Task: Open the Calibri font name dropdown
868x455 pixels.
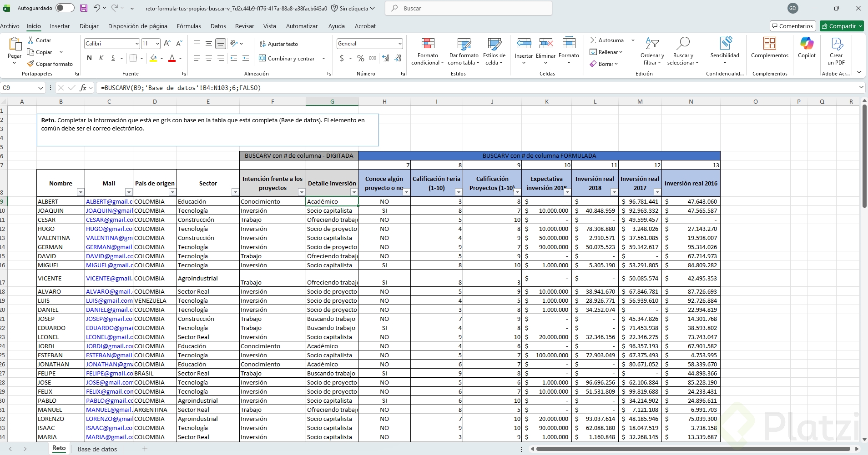Action: coord(137,44)
